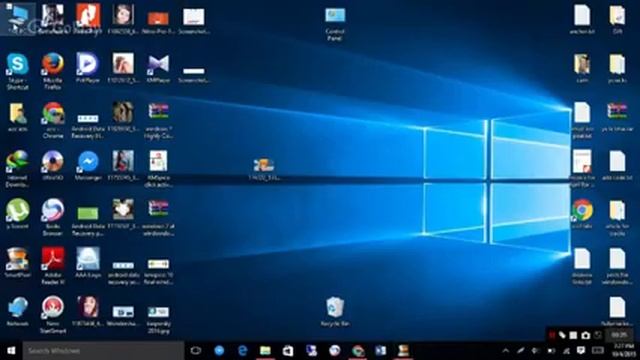This screenshot has width=640, height=360.
Task: Select the Adobe Reader XI shortcut
Action: pos(53,266)
